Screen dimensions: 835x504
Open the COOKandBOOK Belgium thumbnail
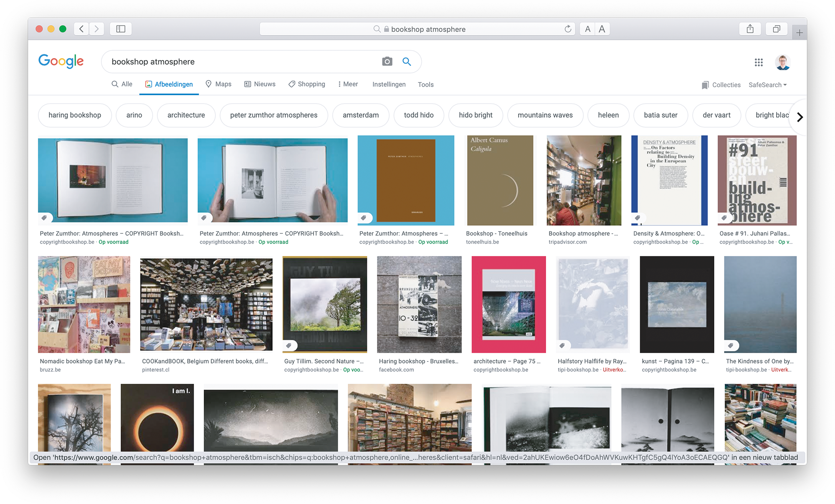click(206, 305)
